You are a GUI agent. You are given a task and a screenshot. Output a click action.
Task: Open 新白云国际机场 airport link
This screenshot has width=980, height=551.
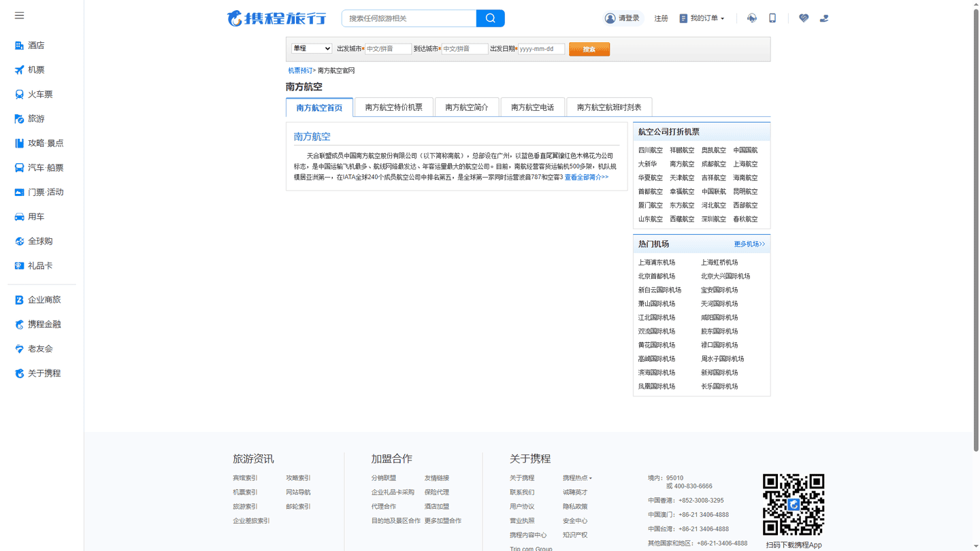pyautogui.click(x=659, y=290)
